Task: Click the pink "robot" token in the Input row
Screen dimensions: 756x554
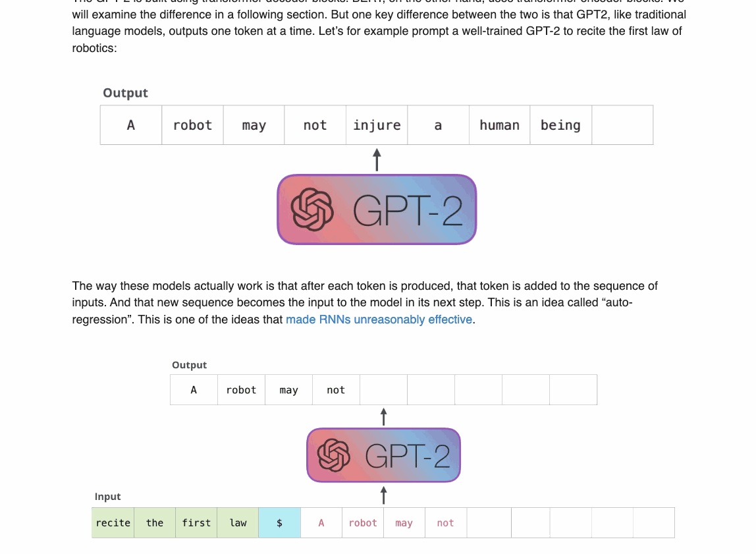Action: click(363, 523)
